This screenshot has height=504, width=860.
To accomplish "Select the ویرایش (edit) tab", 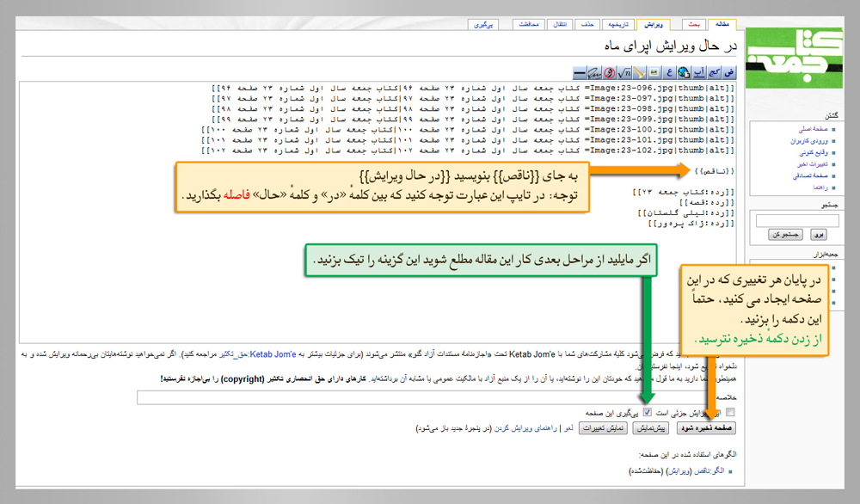I will [654, 25].
